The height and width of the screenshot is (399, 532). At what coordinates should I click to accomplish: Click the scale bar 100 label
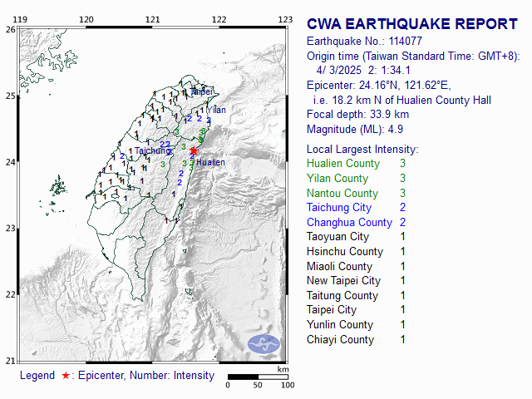288,385
